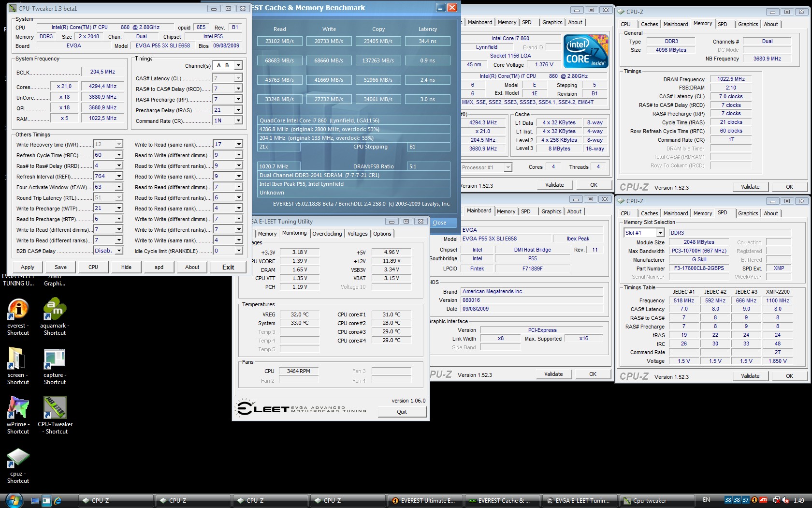812x508 pixels.
Task: Click Close button in EVEREST benchmark
Action: tap(439, 223)
